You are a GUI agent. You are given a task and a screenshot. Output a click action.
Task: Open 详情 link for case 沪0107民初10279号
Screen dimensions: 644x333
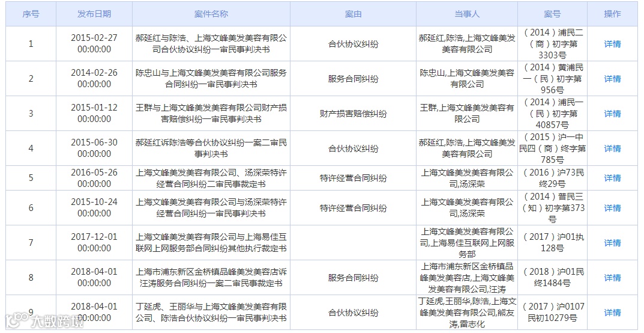click(x=612, y=313)
